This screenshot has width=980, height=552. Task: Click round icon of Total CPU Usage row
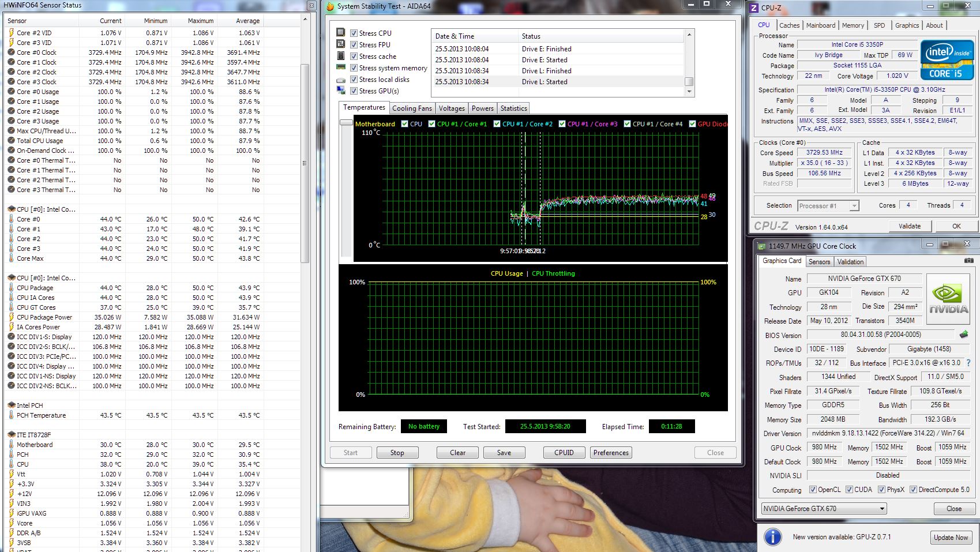(11, 141)
